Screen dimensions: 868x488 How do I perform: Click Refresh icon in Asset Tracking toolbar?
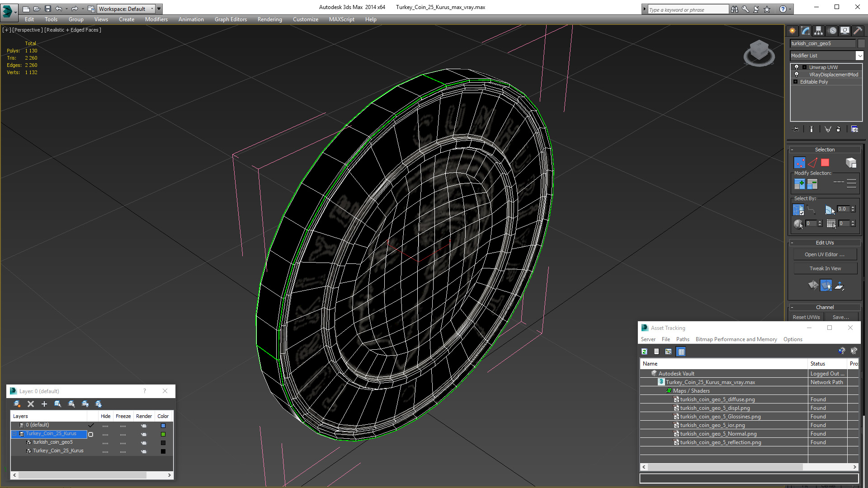coord(644,352)
